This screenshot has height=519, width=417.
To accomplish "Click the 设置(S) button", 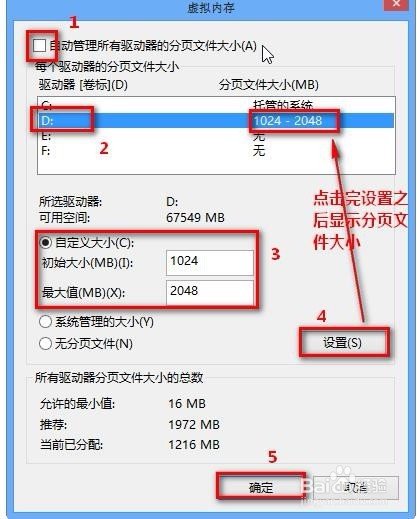I will [x=343, y=342].
